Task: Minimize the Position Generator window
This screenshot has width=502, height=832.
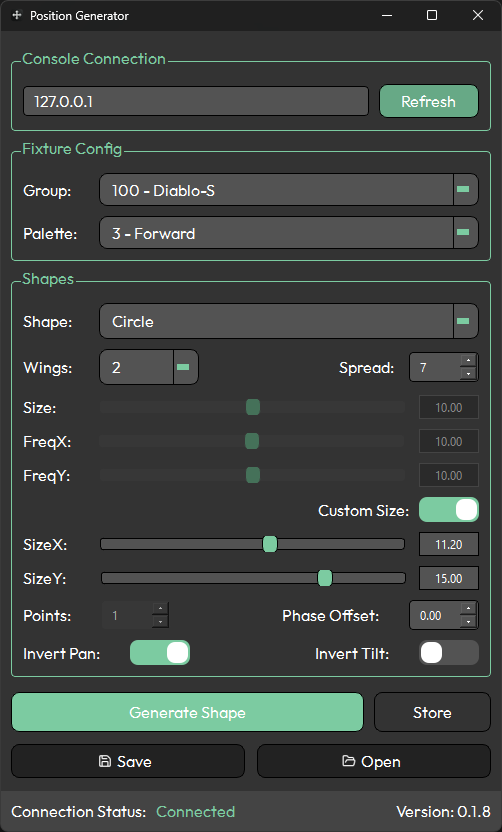Action: 387,15
